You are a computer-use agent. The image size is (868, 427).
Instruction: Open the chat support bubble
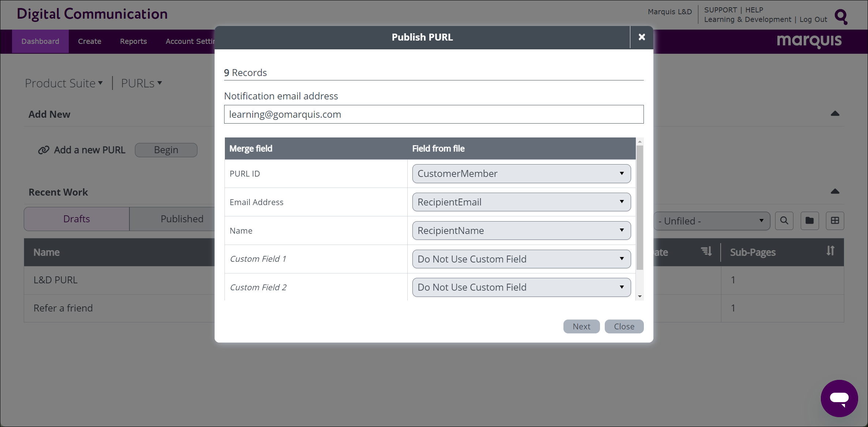(x=839, y=398)
